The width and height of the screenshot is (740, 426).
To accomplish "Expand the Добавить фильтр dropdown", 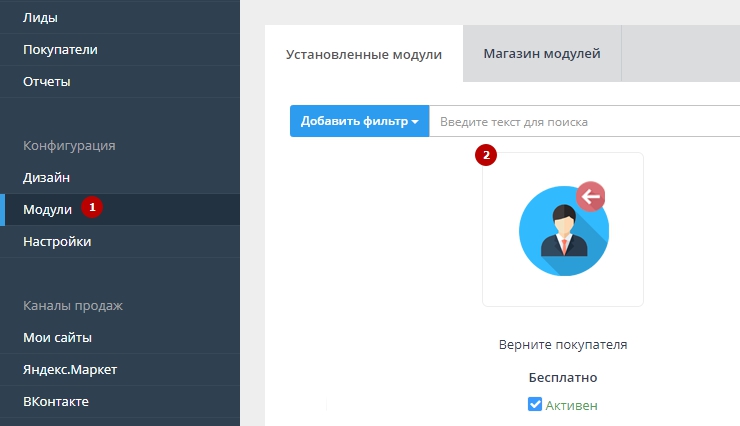I will click(x=359, y=121).
